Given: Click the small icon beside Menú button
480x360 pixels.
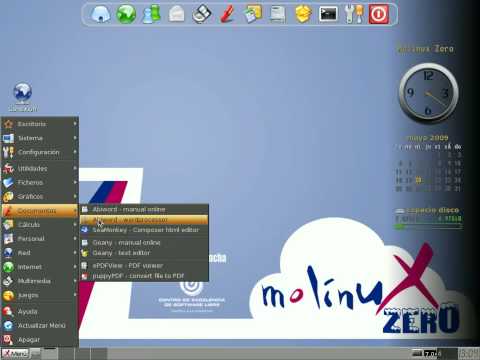Looking at the screenshot, I should click(x=36, y=353).
